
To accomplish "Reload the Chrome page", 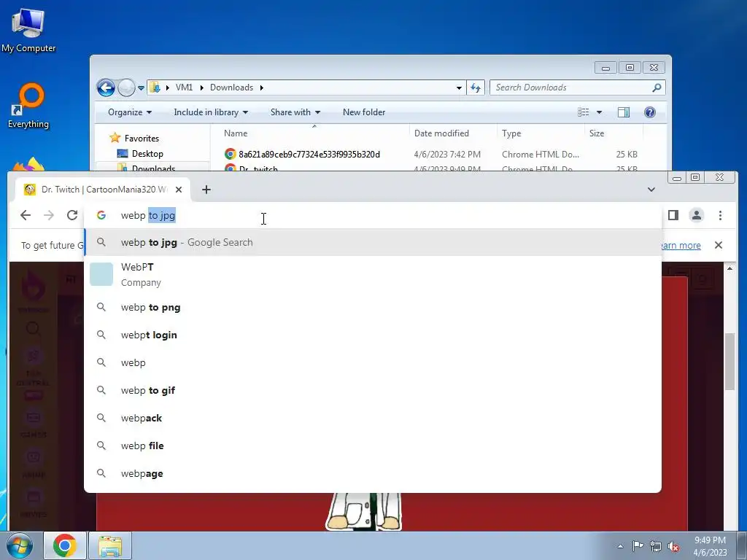I will click(72, 215).
